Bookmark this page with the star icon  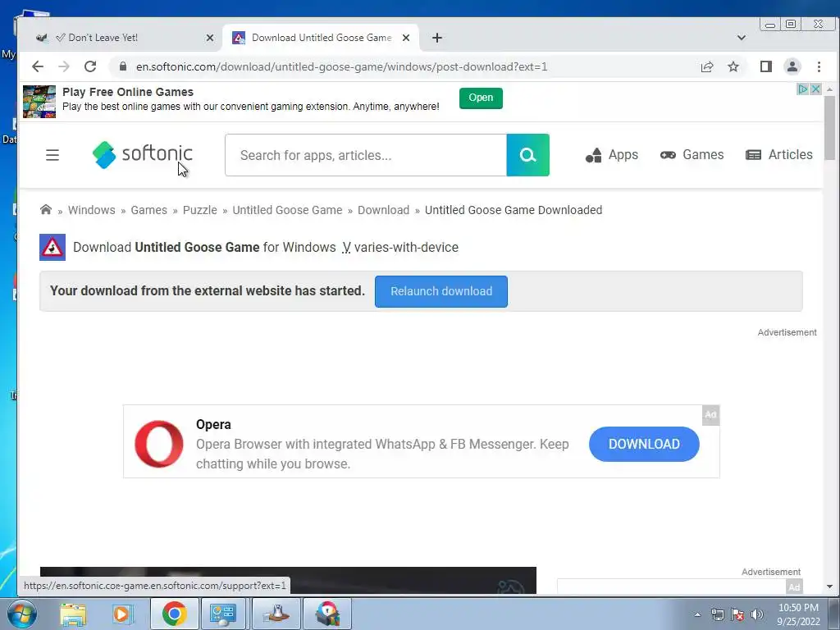pyautogui.click(x=733, y=66)
